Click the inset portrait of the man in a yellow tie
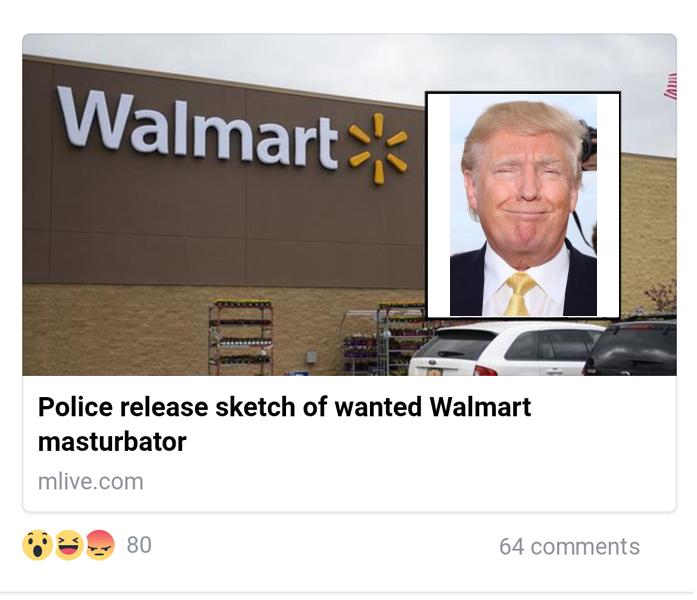This screenshot has width=697, height=600. (x=523, y=205)
